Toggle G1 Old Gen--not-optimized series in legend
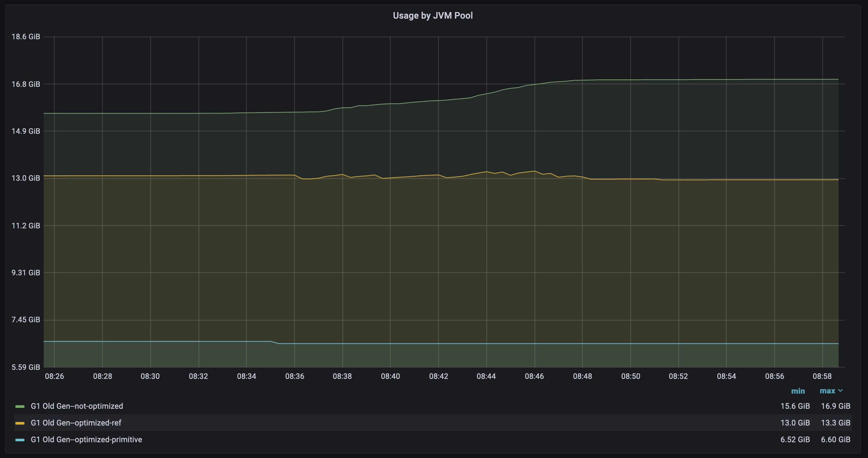Screen dimensions: 868x458 tap(77, 406)
